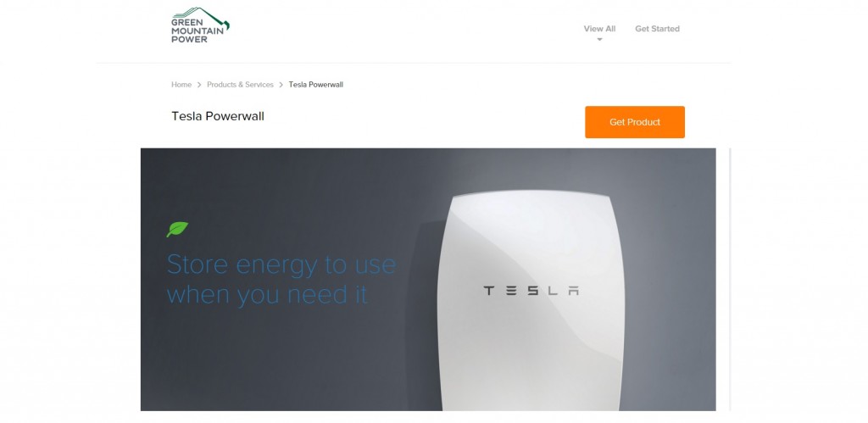Click the orange Get Product button
This screenshot has width=868, height=423.
[635, 122]
